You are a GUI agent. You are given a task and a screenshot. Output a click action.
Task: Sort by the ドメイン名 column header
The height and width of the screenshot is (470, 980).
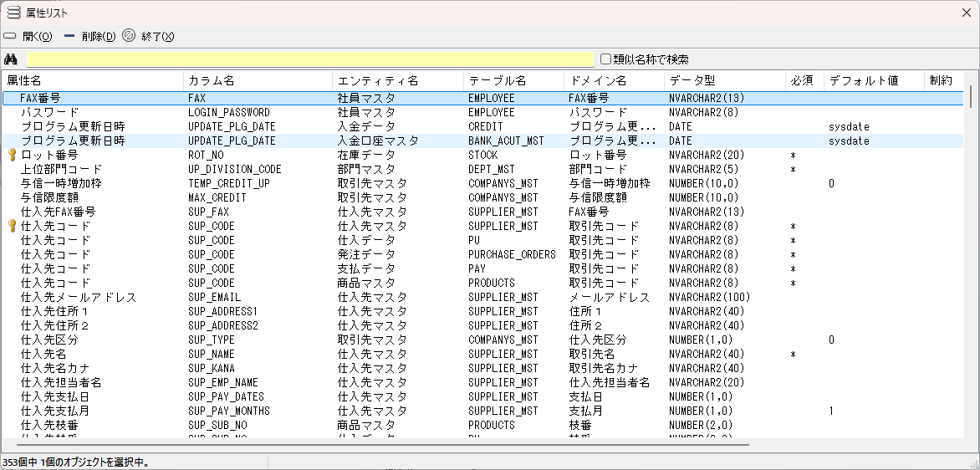615,80
